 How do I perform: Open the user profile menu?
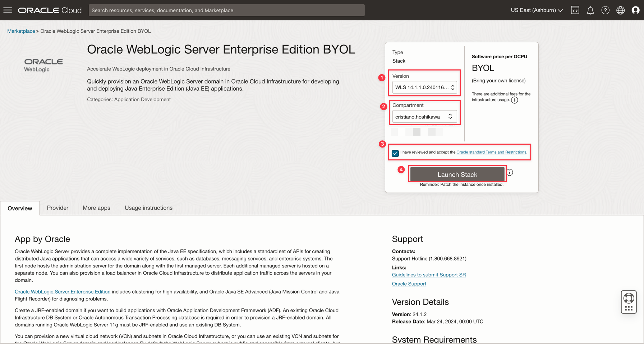click(x=635, y=10)
